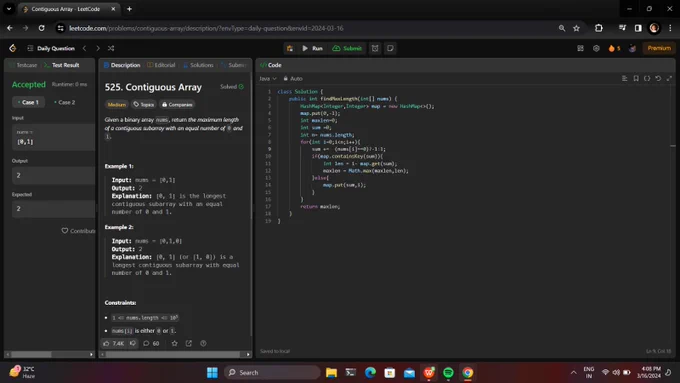Reload the LeetCode page
This screenshot has height=383, width=680.
click(x=42, y=28)
